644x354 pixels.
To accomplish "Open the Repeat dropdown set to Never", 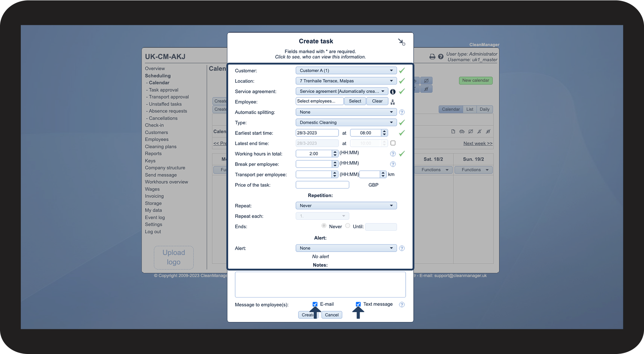I will 346,206.
